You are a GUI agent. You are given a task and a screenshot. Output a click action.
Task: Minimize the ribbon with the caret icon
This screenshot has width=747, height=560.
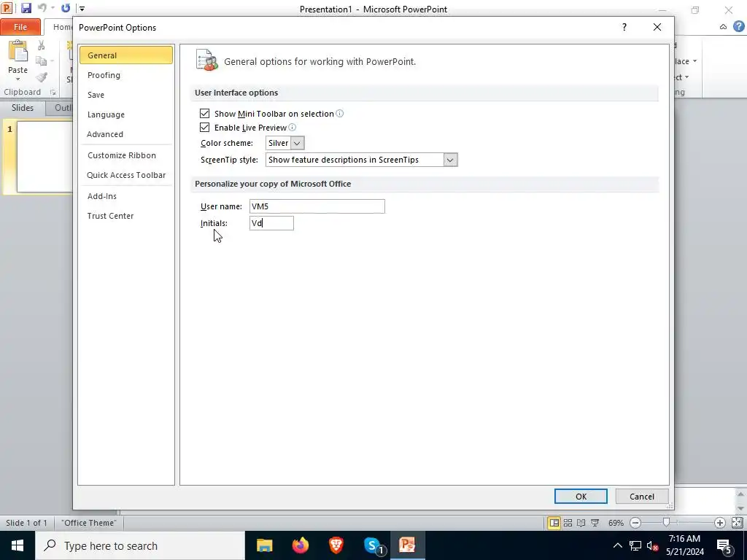pyautogui.click(x=723, y=27)
